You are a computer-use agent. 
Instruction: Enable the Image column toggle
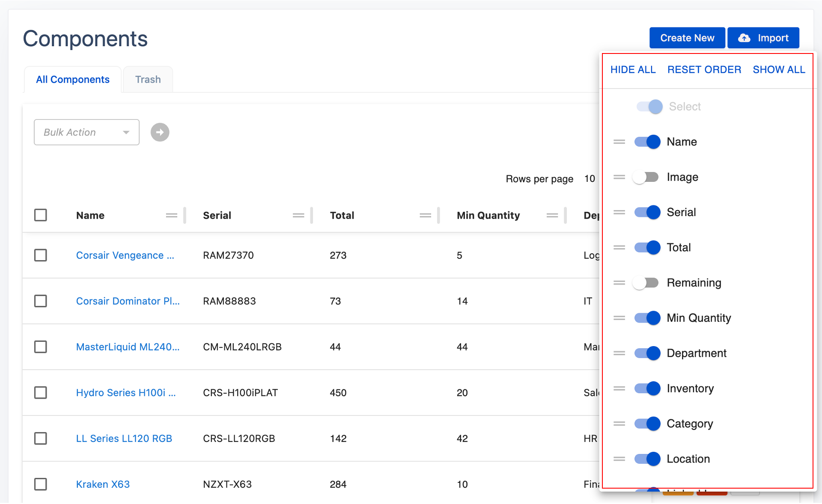point(646,177)
